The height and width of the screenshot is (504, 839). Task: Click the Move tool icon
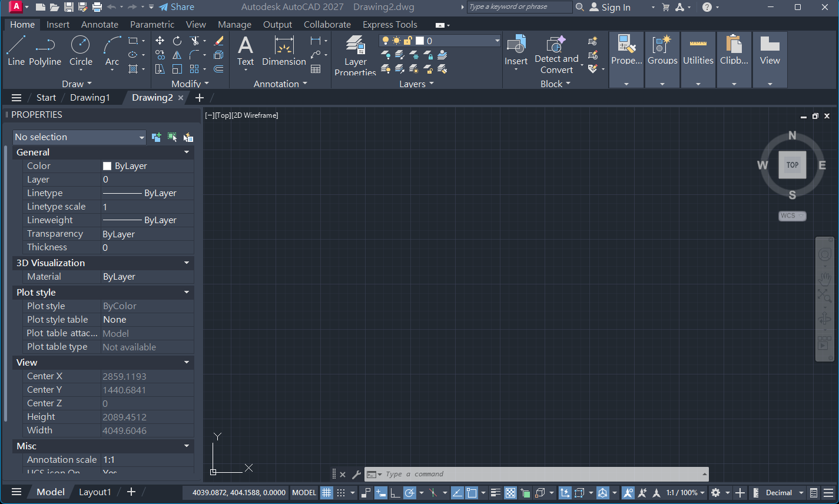coord(160,41)
